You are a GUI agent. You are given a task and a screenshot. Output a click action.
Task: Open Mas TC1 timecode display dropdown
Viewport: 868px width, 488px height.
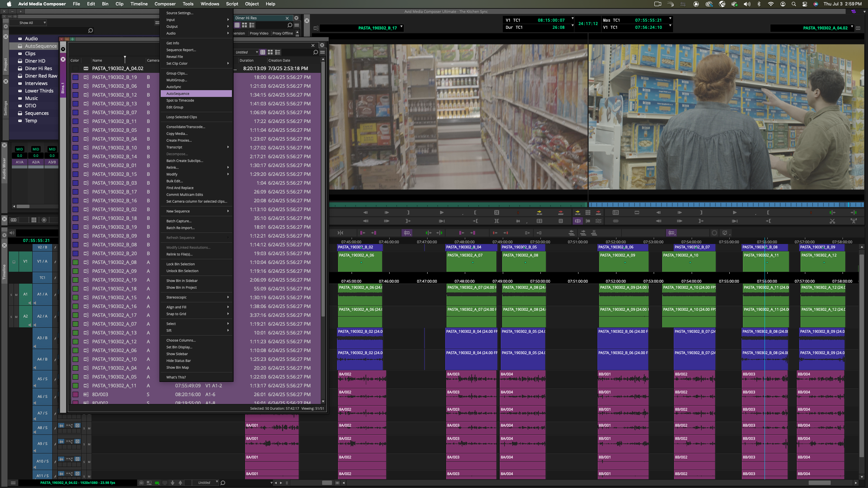(x=670, y=19)
